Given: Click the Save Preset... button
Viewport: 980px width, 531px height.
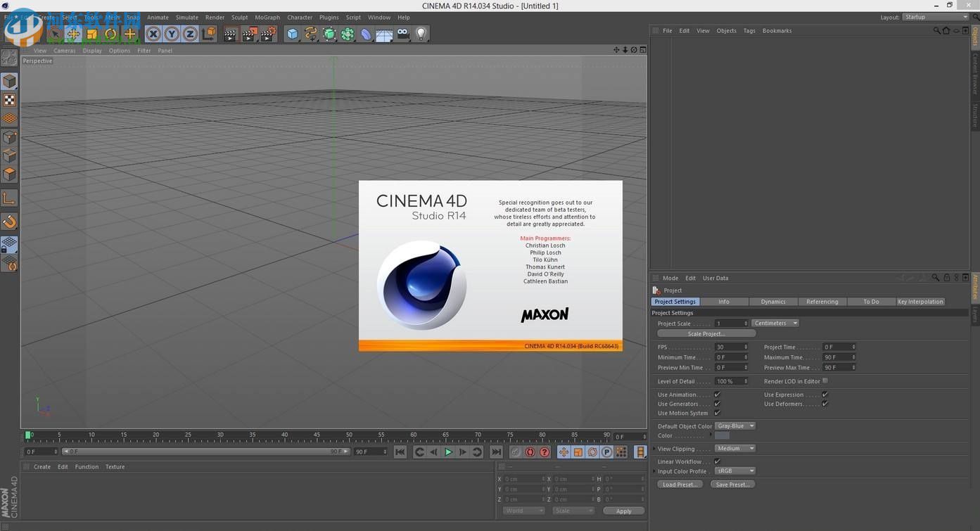Looking at the screenshot, I should coord(732,485).
